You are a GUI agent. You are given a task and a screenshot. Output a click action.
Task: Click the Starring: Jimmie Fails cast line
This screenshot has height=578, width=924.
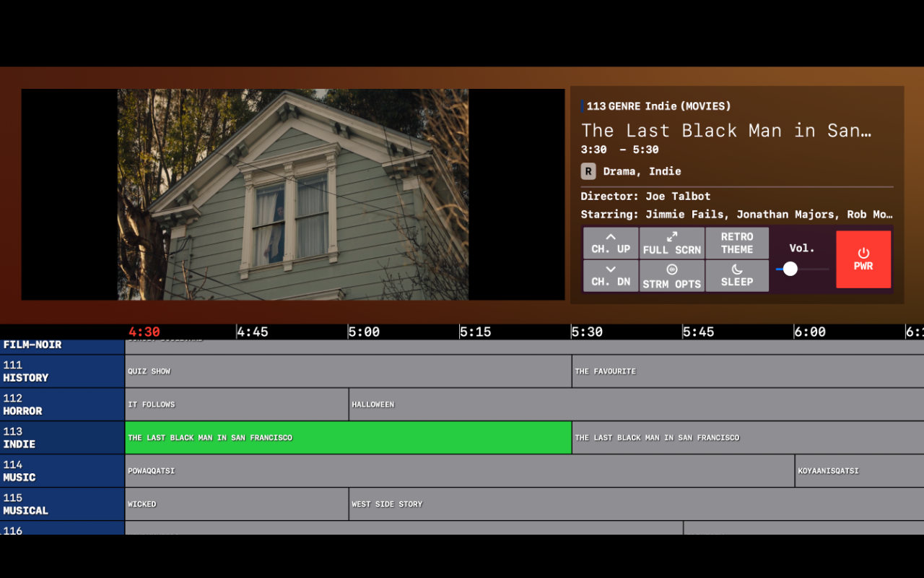click(x=737, y=215)
